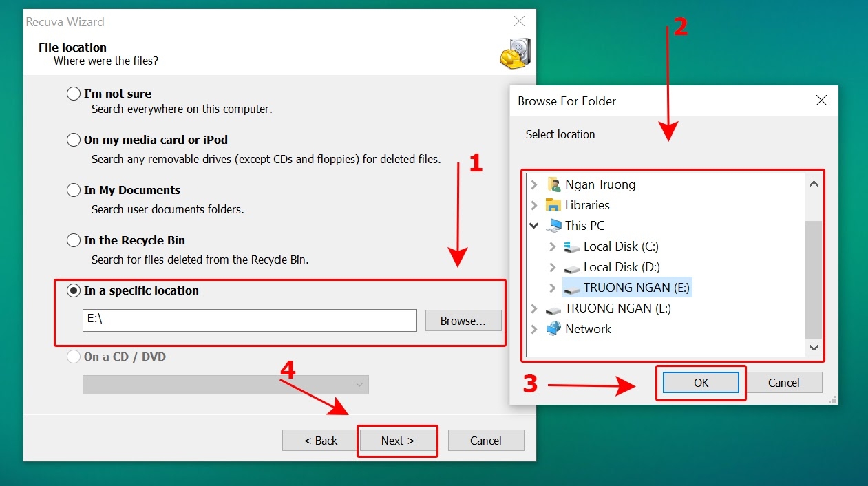Expand the Network tree node
The width and height of the screenshot is (868, 486).
pos(534,328)
